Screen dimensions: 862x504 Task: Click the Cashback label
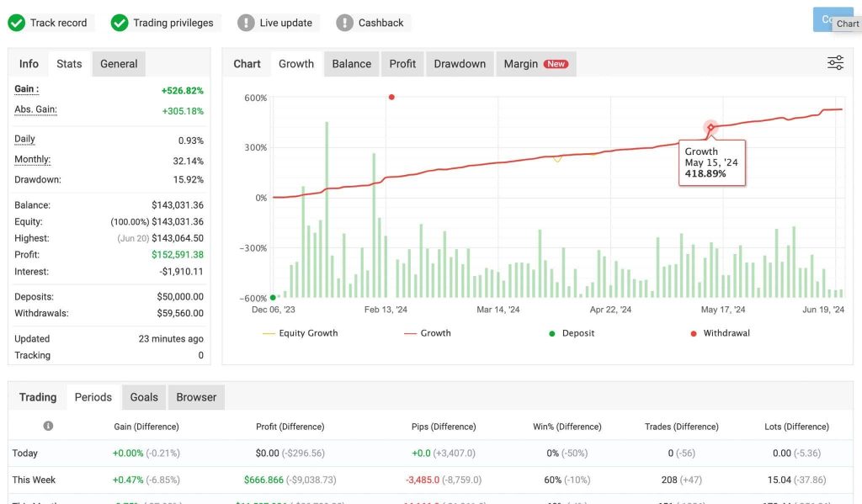click(x=381, y=23)
